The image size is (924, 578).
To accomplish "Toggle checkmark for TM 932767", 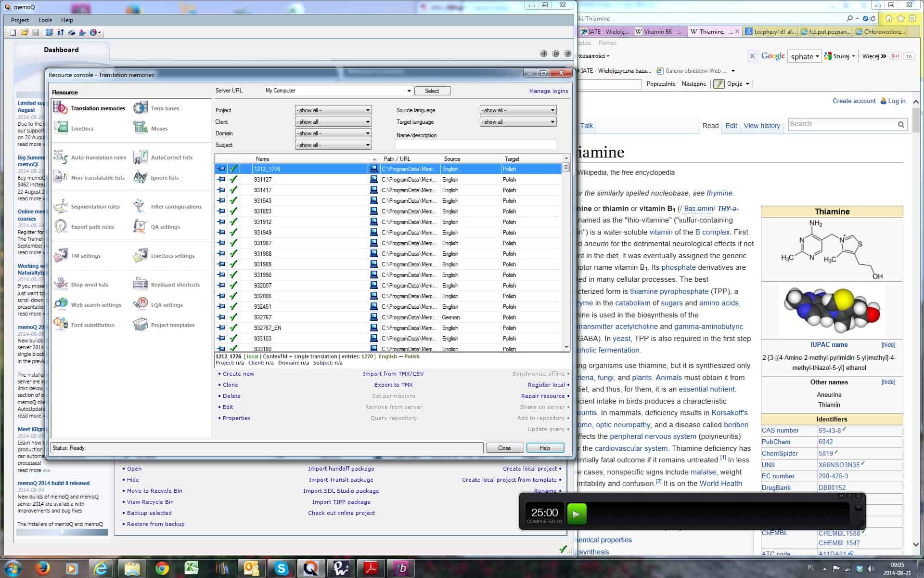I will coord(233,317).
